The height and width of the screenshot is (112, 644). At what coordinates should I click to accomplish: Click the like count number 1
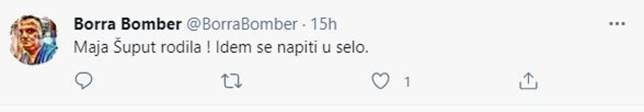coord(407,82)
